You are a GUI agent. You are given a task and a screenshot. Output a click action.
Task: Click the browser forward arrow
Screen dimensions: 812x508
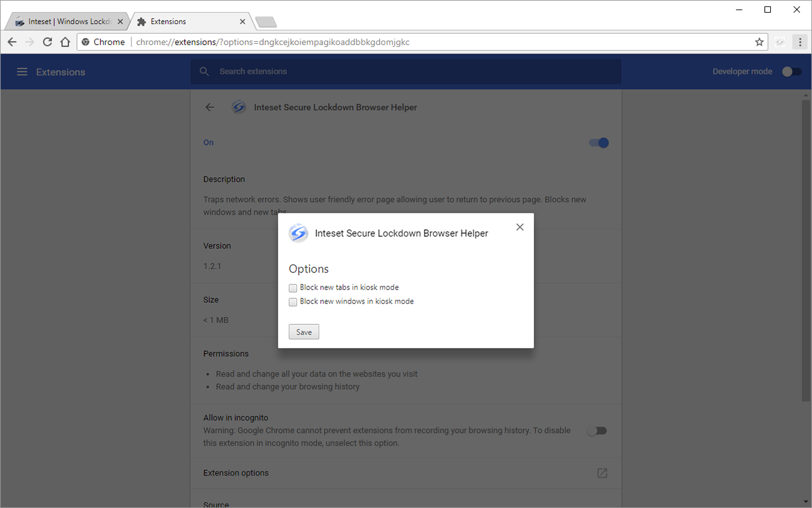click(x=30, y=42)
